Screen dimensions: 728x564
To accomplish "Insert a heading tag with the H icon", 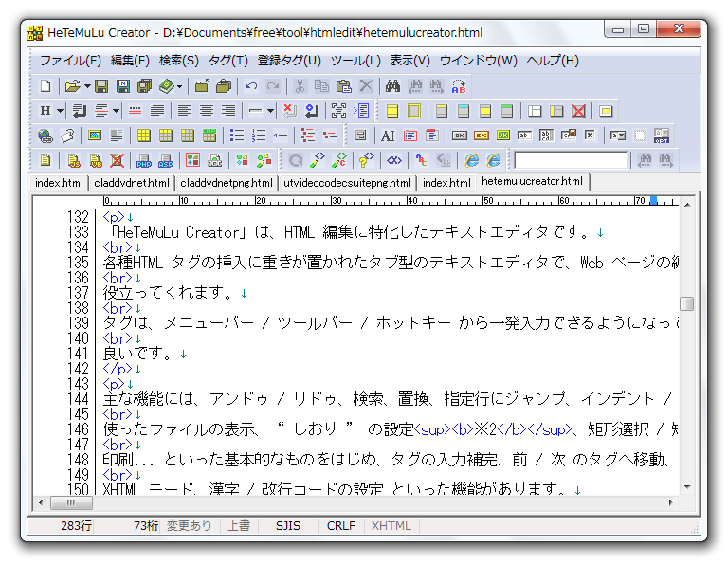I will (x=45, y=111).
